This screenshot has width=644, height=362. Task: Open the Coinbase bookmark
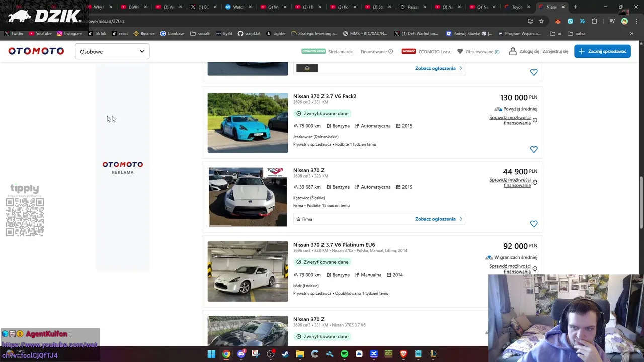(x=172, y=33)
